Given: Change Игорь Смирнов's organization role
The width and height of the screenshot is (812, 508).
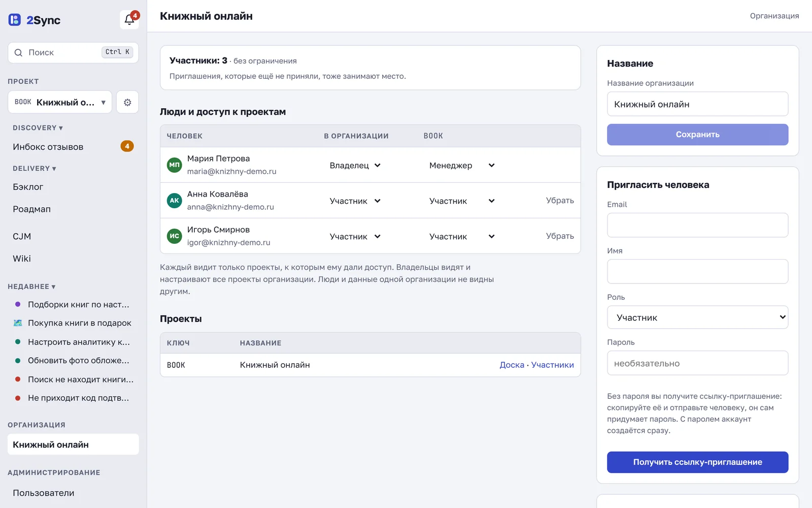Looking at the screenshot, I should 355,236.
